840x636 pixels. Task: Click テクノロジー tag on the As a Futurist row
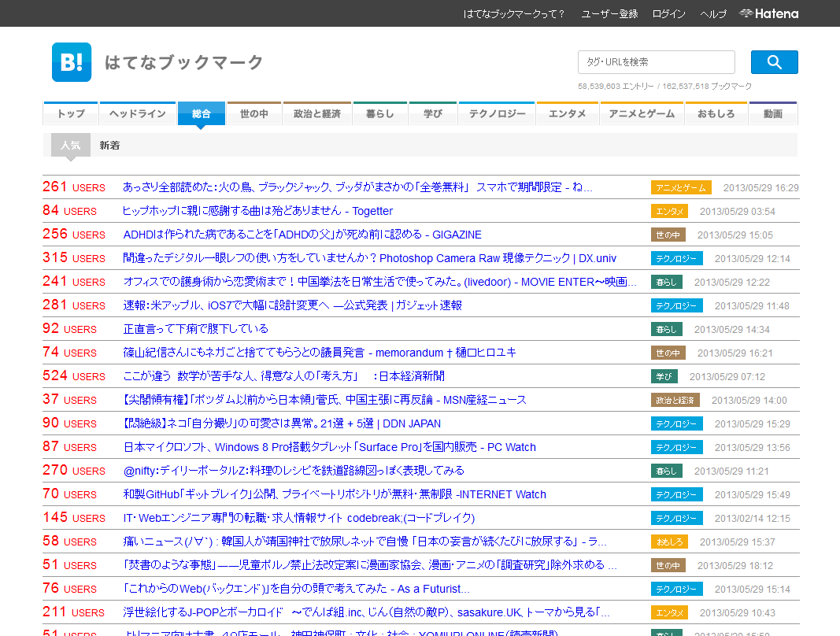coord(677,588)
